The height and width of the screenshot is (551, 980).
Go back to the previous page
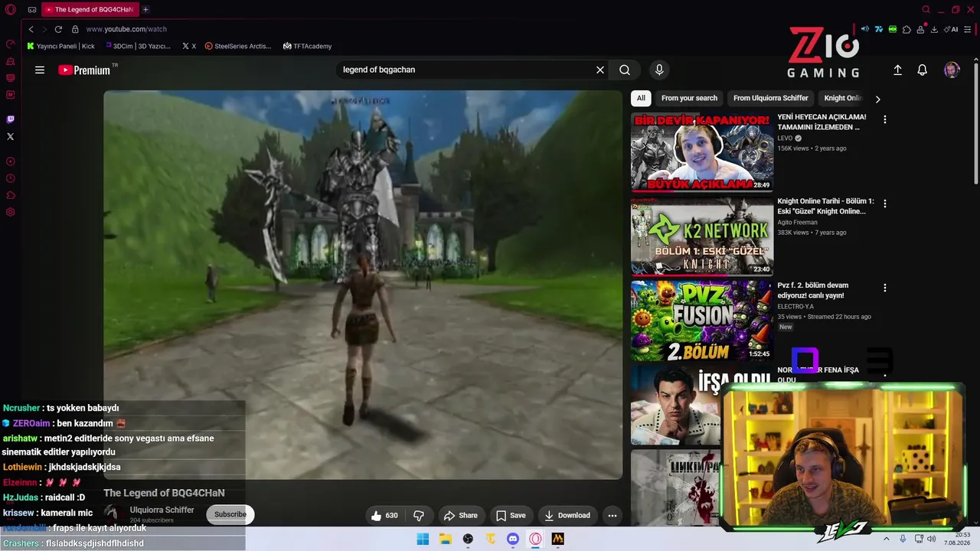pyautogui.click(x=31, y=29)
